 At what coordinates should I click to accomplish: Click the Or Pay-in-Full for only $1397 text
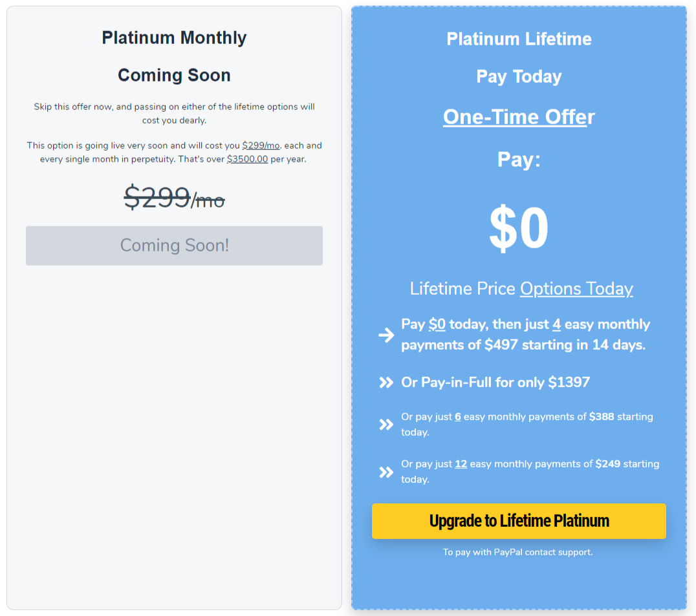(x=495, y=382)
